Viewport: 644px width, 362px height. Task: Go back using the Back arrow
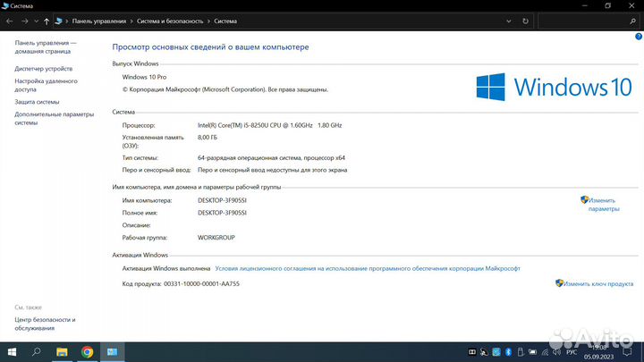(10, 21)
